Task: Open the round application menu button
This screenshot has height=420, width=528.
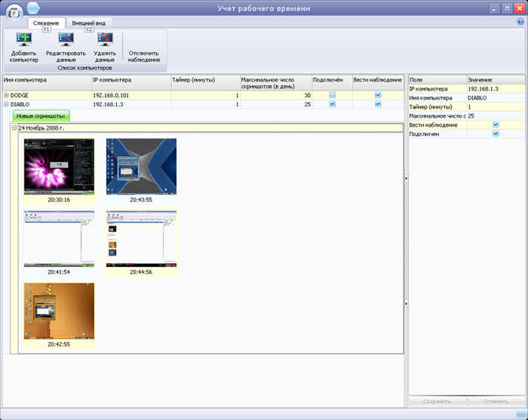Action: 12,12
